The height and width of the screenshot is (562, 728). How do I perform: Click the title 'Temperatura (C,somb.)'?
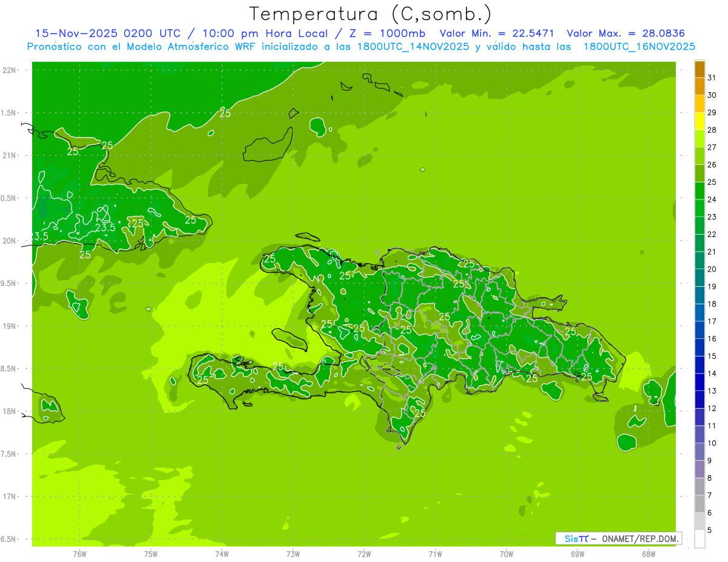pyautogui.click(x=371, y=14)
